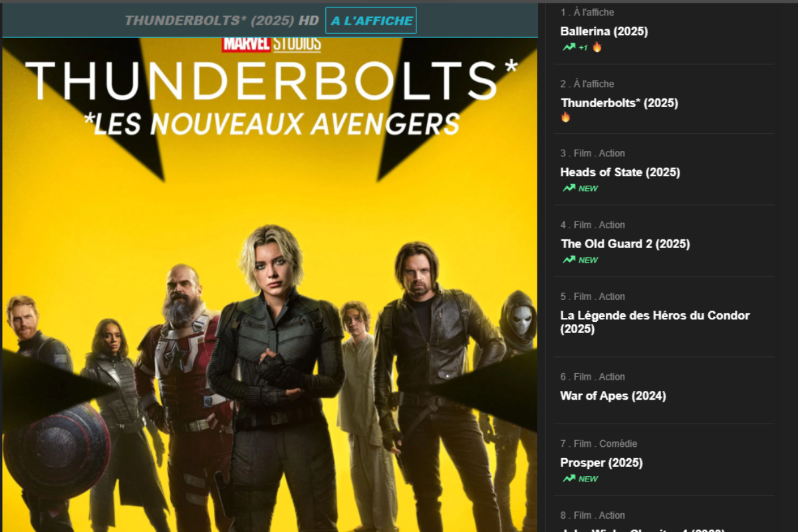Screen dimensions: 798x532
Task: Open The Old Guard 2 (2025) entry
Action: click(x=625, y=244)
